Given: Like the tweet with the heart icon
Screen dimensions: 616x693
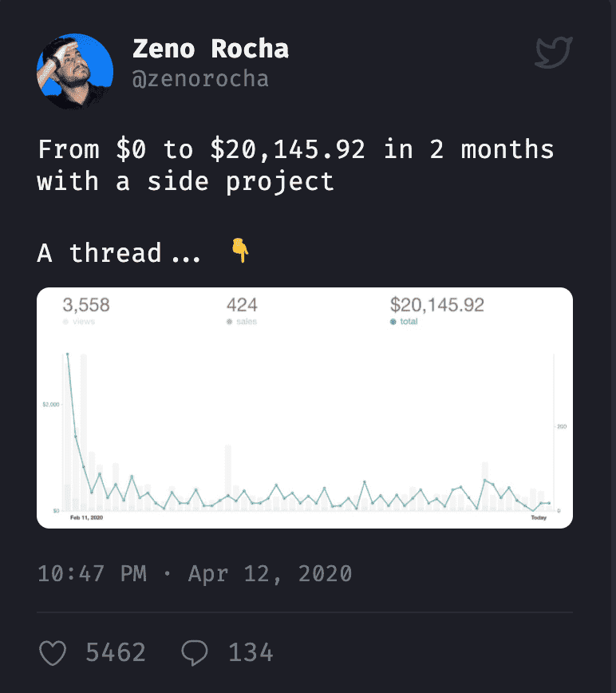Looking at the screenshot, I should tap(53, 653).
